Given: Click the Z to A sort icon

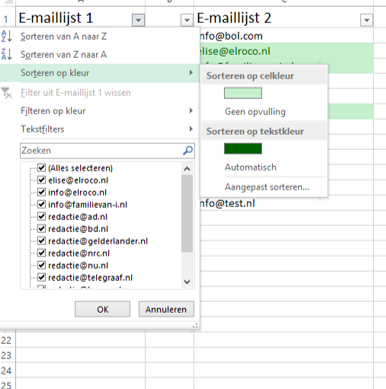Looking at the screenshot, I should pyautogui.click(x=7, y=54).
